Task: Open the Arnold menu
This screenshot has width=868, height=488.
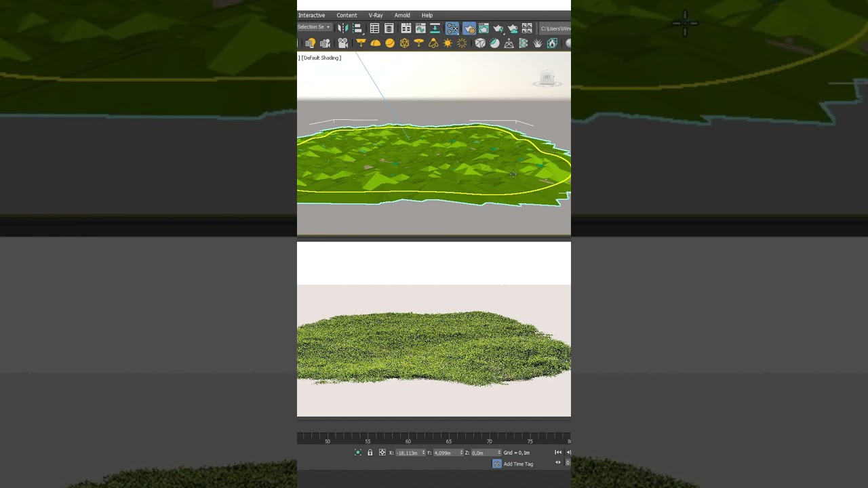Action: pos(402,15)
